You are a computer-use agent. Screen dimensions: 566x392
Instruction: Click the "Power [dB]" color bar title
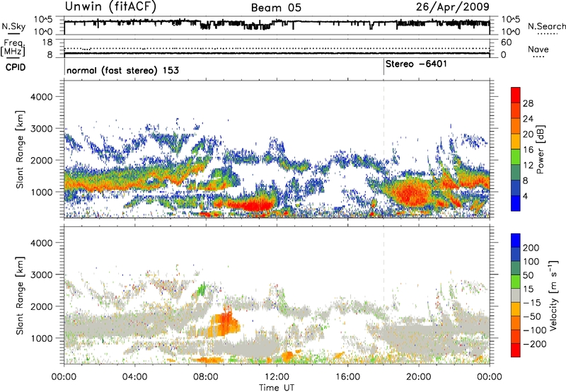pos(541,149)
